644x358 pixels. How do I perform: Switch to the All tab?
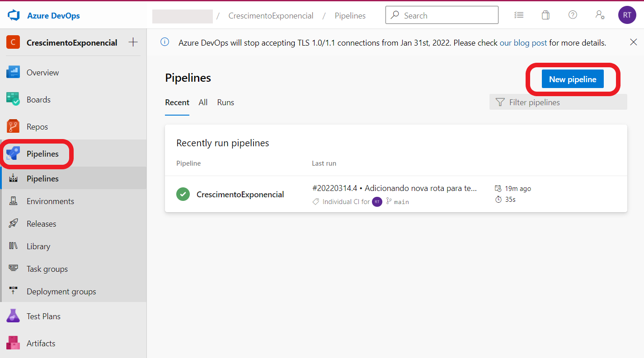[203, 102]
